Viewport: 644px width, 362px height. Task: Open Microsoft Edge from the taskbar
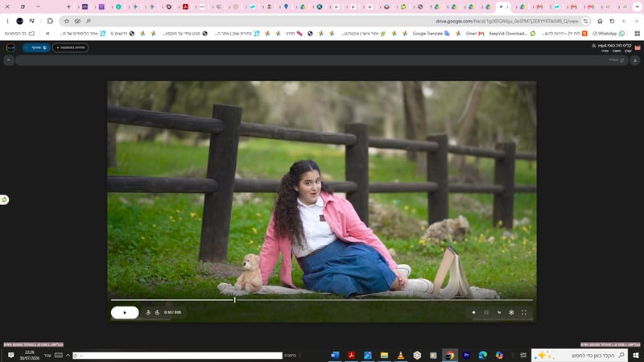point(482,355)
